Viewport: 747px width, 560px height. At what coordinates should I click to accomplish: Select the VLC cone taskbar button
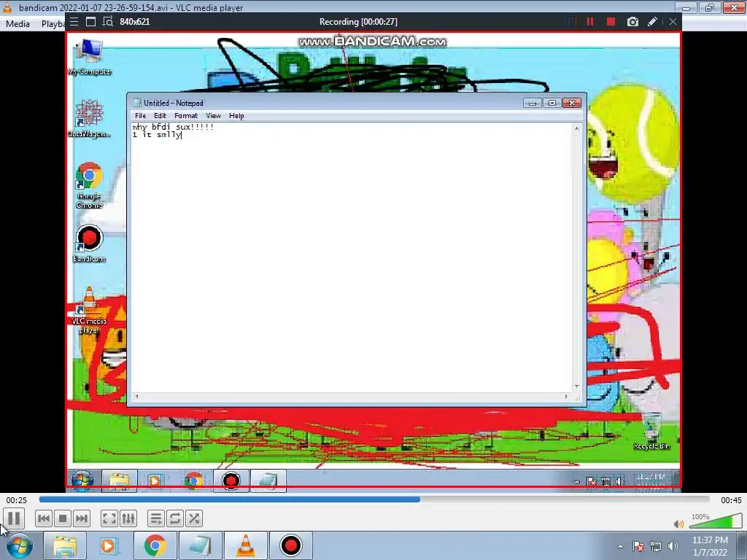click(245, 545)
